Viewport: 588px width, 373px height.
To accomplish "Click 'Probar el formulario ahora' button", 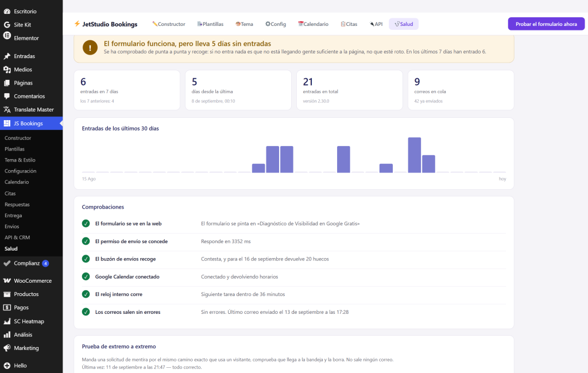I will click(x=546, y=24).
